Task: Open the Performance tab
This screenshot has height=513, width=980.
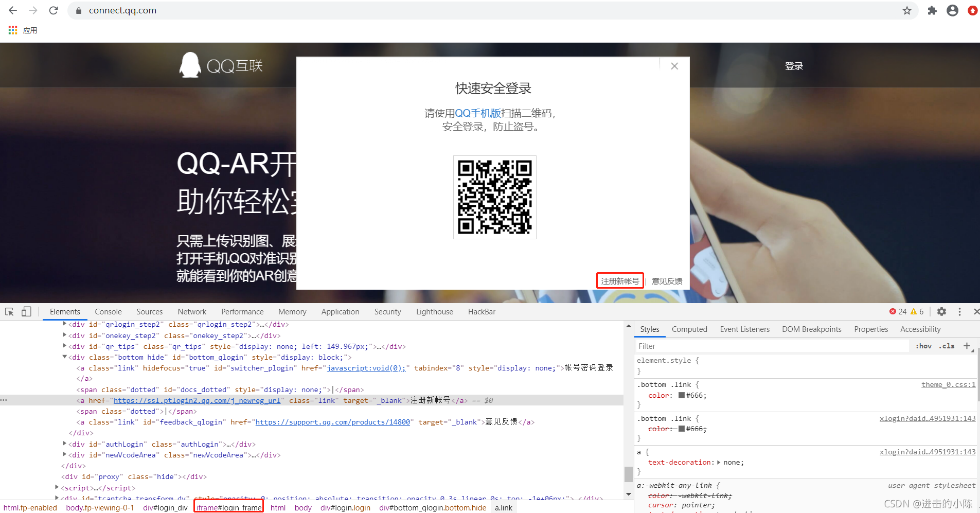Action: 242,311
